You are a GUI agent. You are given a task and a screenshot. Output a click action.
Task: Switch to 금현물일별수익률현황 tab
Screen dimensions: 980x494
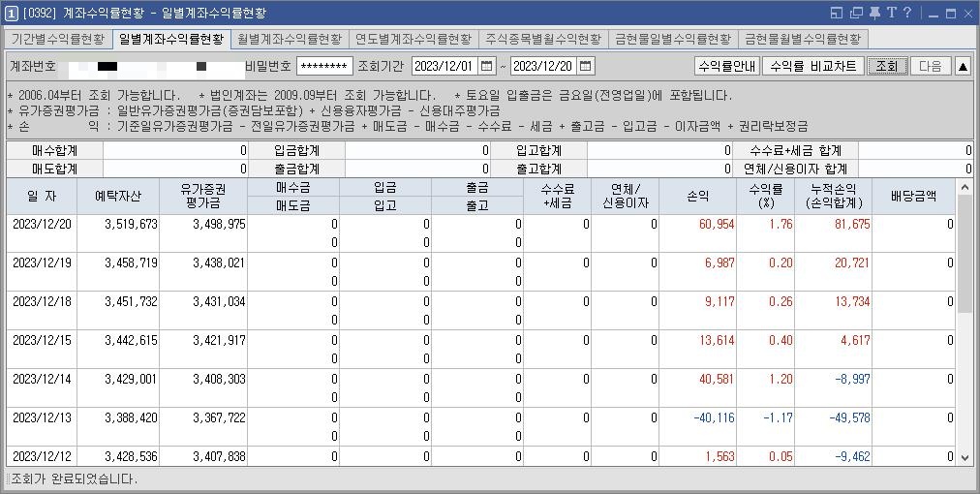click(673, 38)
